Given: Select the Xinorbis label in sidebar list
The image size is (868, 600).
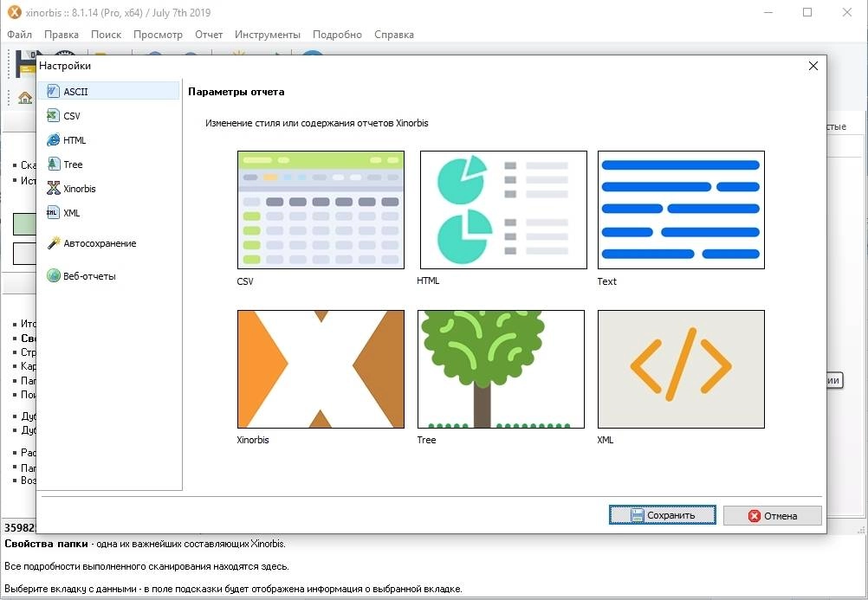Looking at the screenshot, I should [79, 189].
